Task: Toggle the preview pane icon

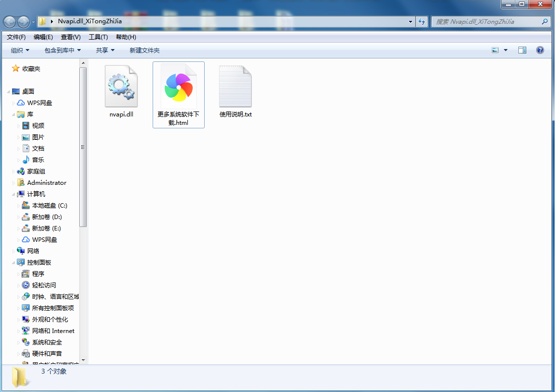Action: click(x=522, y=50)
